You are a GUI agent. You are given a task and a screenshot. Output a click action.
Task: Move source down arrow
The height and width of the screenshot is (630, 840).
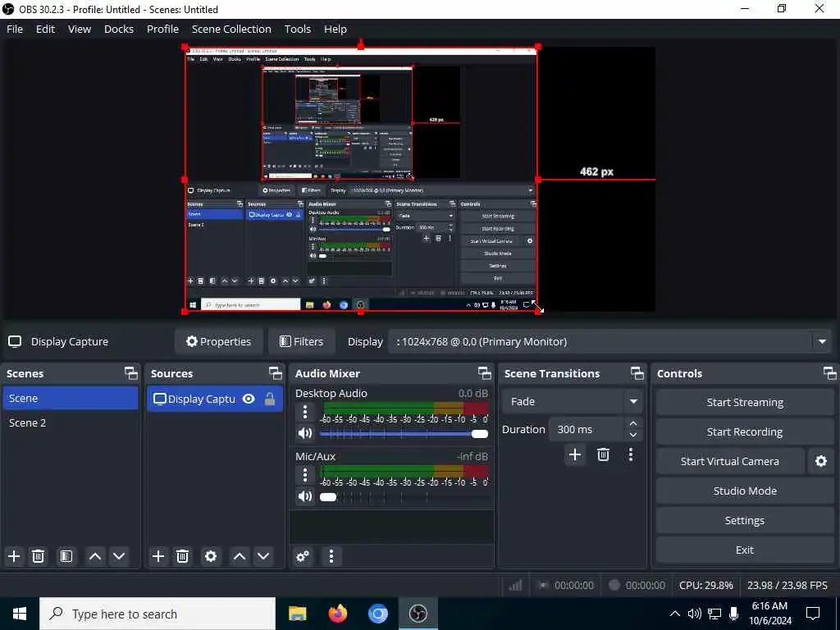(x=263, y=556)
